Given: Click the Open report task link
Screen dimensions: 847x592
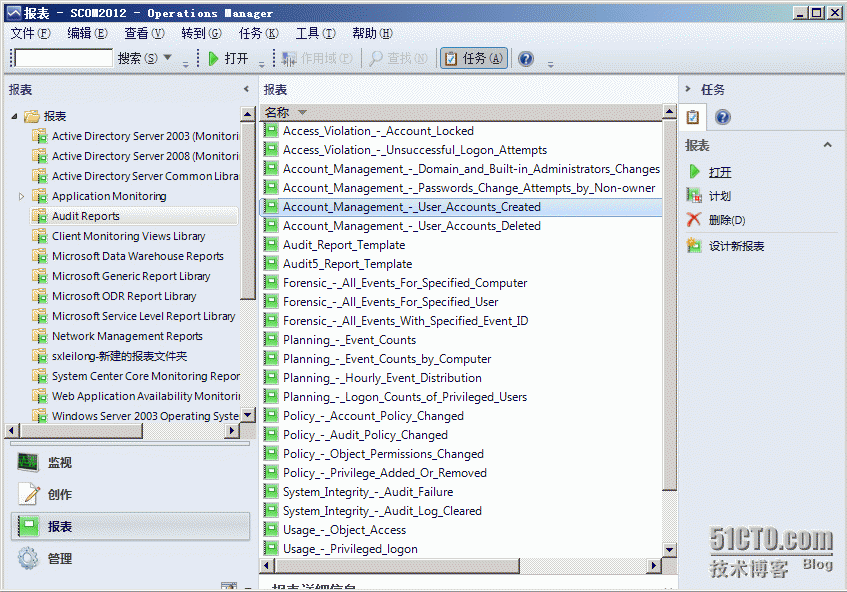Looking at the screenshot, I should point(720,172).
